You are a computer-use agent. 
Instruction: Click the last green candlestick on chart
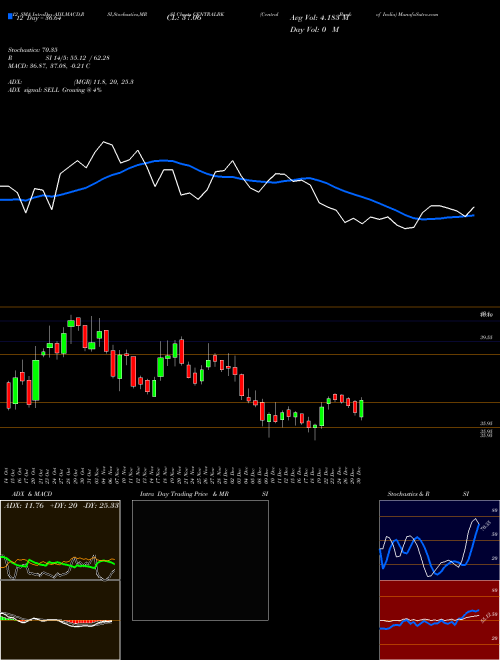[361, 408]
